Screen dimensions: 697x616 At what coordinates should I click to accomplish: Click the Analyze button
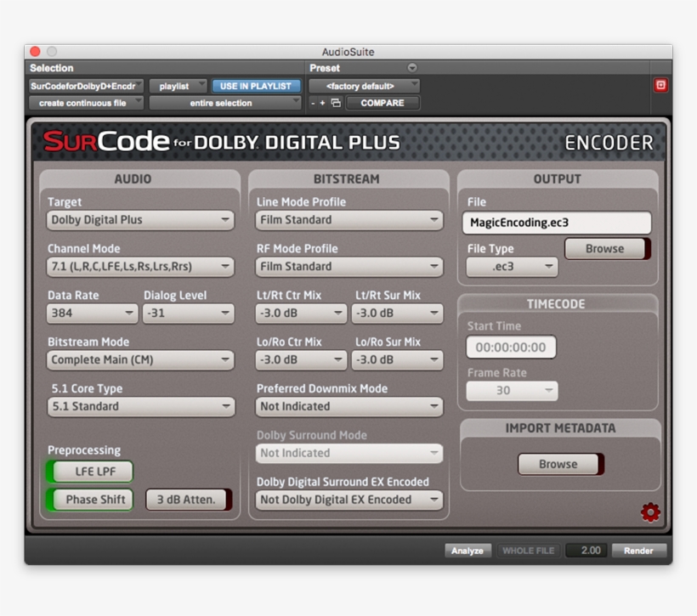[467, 551]
